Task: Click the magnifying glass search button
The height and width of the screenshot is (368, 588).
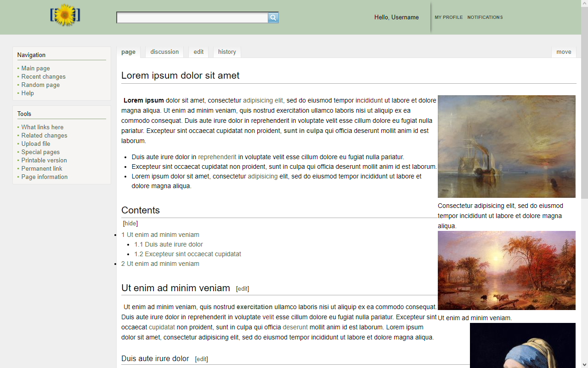Action: pyautogui.click(x=273, y=17)
